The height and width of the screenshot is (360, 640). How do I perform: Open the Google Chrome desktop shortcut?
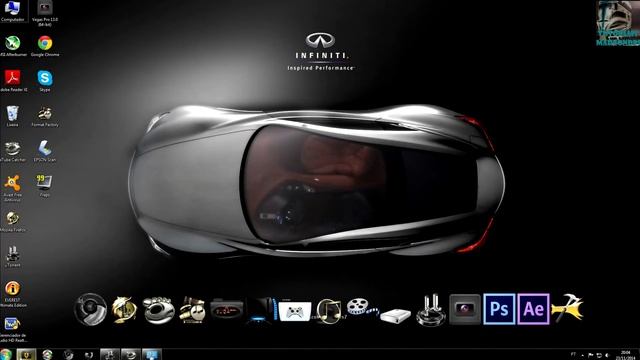pyautogui.click(x=45, y=45)
